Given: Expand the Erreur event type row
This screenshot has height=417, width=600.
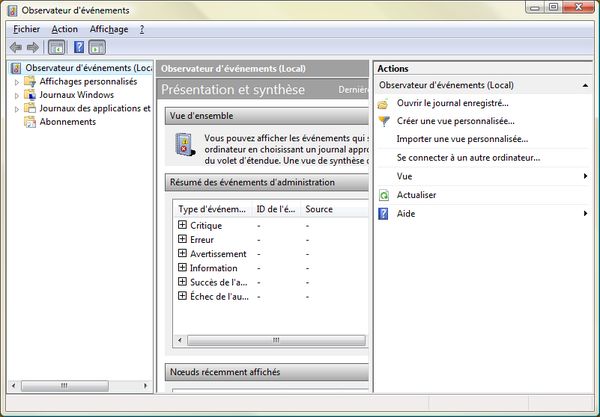Looking at the screenshot, I should click(182, 239).
